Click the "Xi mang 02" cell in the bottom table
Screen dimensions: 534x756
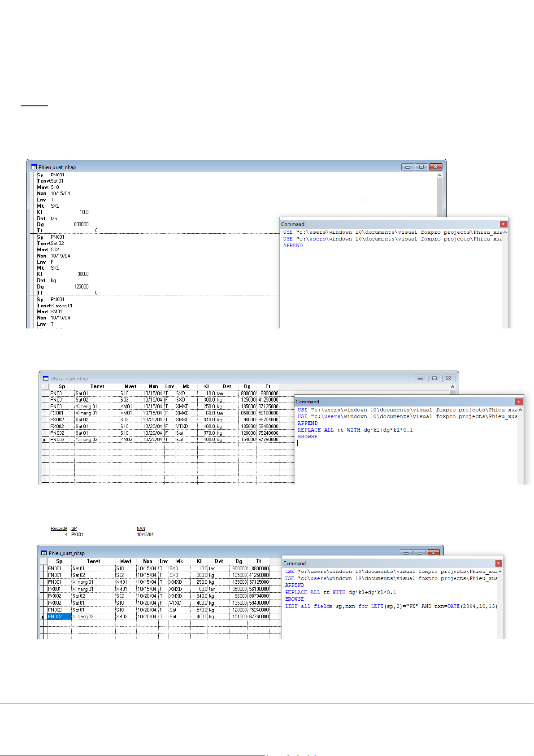(x=83, y=617)
